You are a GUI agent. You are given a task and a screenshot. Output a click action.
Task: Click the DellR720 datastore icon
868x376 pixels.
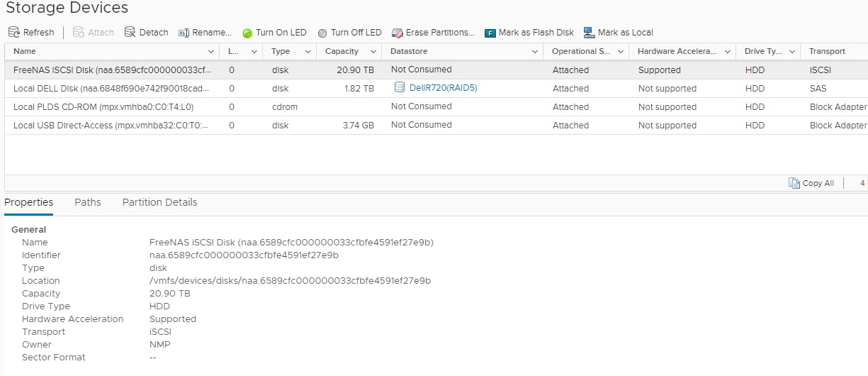click(x=399, y=87)
